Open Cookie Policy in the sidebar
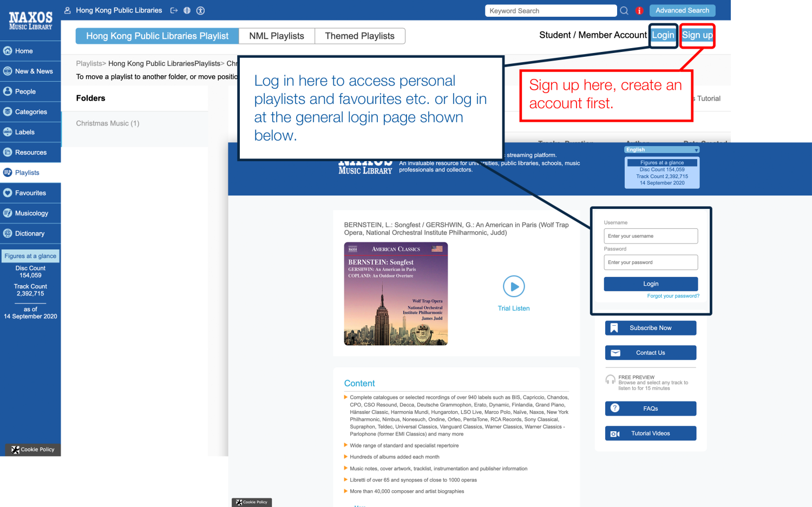Viewport: 812px width, 507px height. click(x=33, y=450)
